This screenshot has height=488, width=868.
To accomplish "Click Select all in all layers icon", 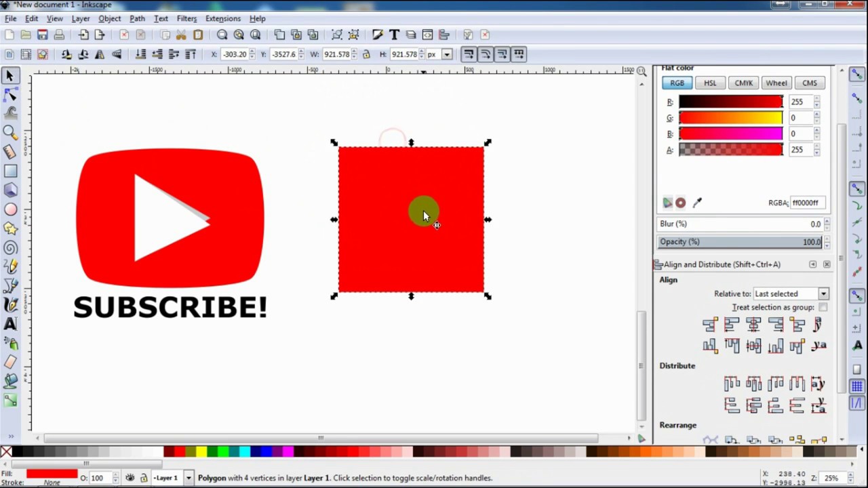I will 26,54.
